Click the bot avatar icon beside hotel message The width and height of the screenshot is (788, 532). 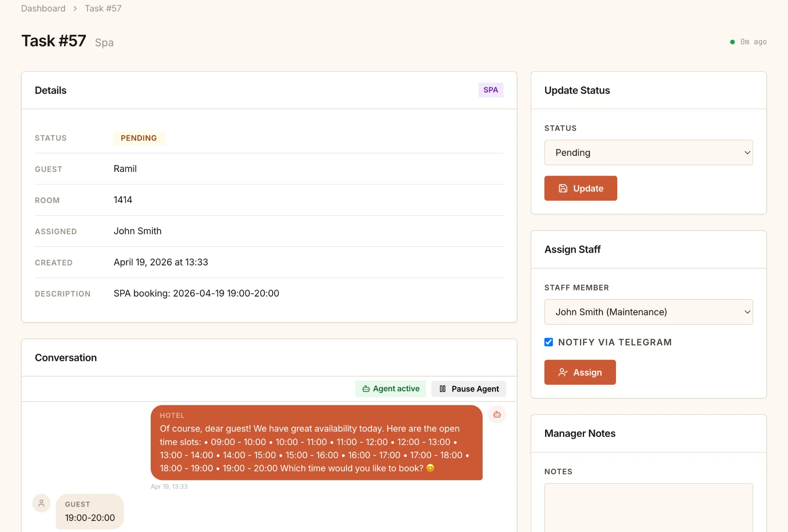click(497, 414)
